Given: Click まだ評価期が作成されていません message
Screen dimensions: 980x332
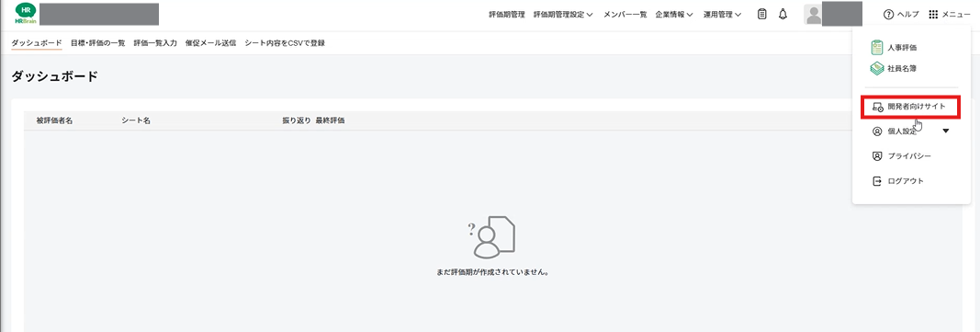Looking at the screenshot, I should [492, 273].
